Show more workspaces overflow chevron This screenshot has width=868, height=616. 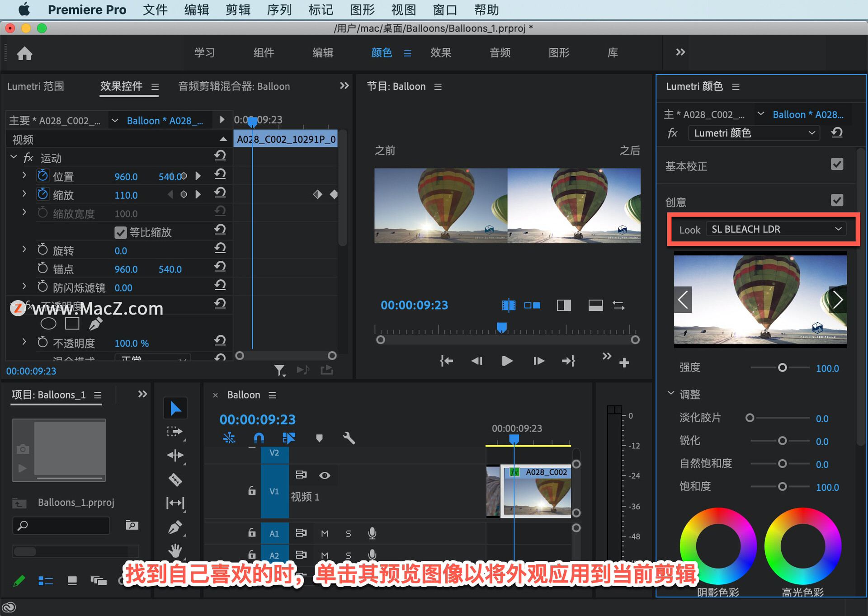680,52
